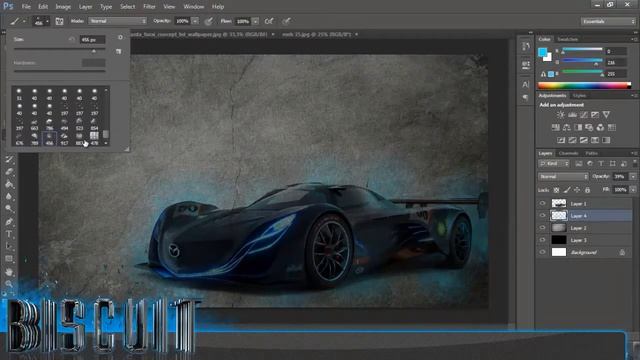The image size is (640, 360).
Task: Open layer Fill slider arrow
Action: [x=633, y=190]
